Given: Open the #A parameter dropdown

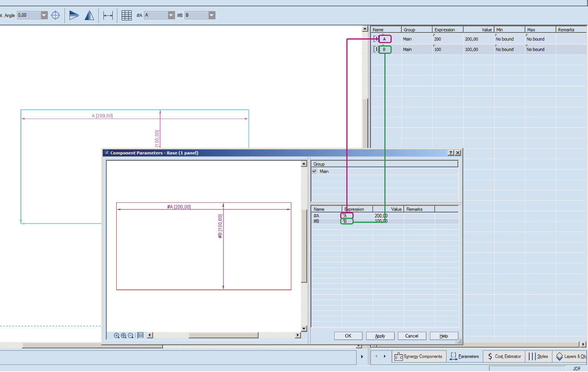Looking at the screenshot, I should click(x=171, y=15).
